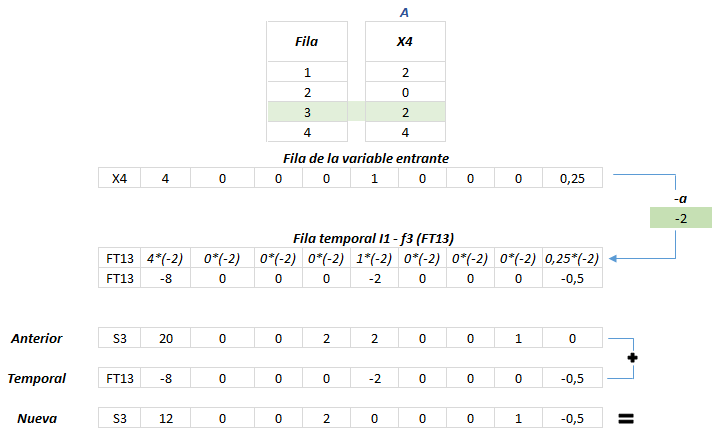Click the Nueva row label
Image resolution: width=719 pixels, height=439 pixels.
coord(37,418)
